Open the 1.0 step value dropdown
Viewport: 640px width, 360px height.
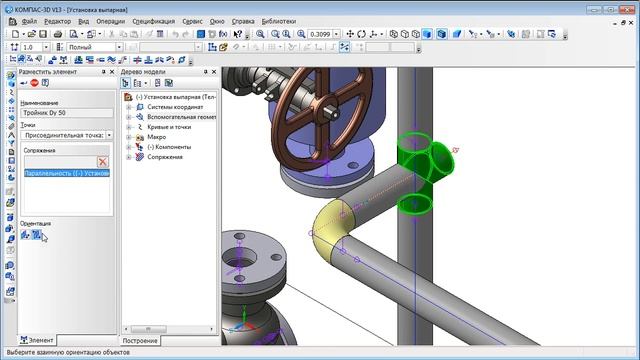pos(46,47)
